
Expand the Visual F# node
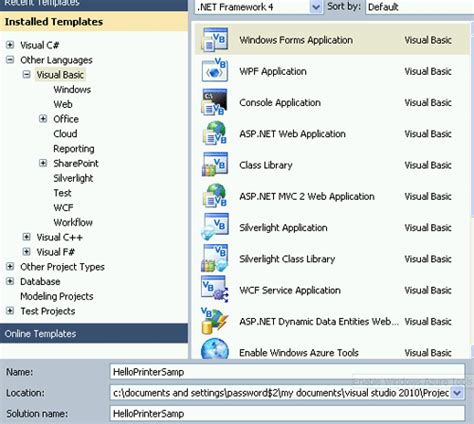click(x=27, y=252)
